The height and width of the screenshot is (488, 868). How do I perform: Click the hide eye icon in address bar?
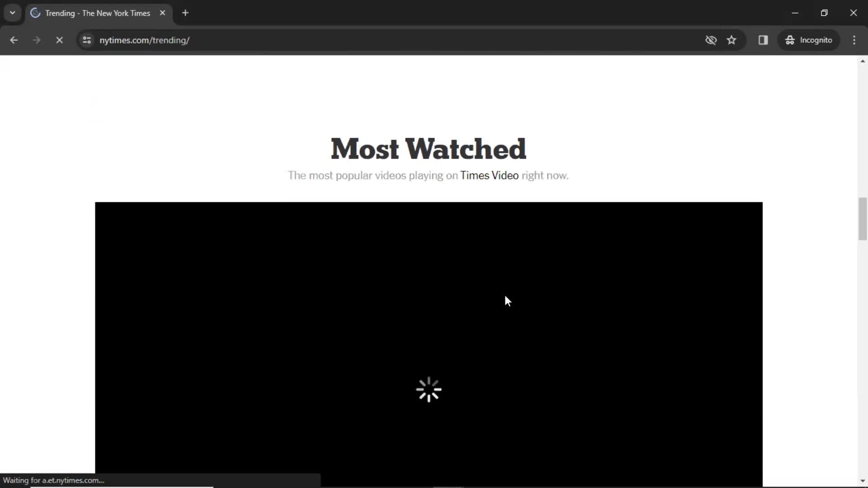pyautogui.click(x=711, y=40)
